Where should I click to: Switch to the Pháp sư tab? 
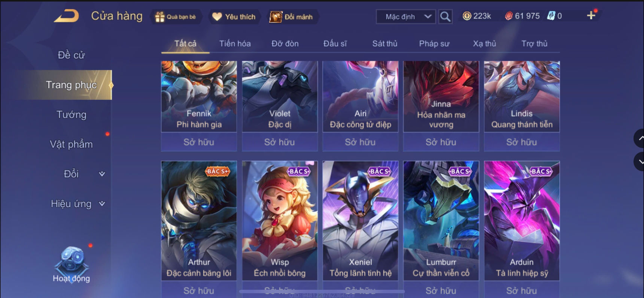point(434,44)
